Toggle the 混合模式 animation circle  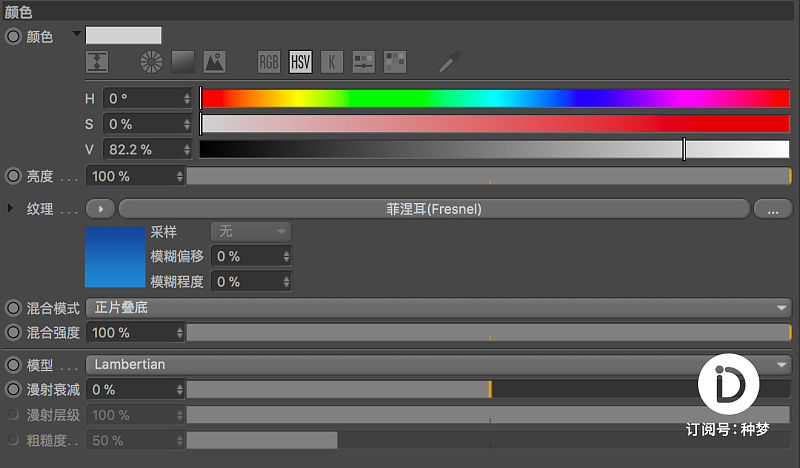click(x=13, y=308)
